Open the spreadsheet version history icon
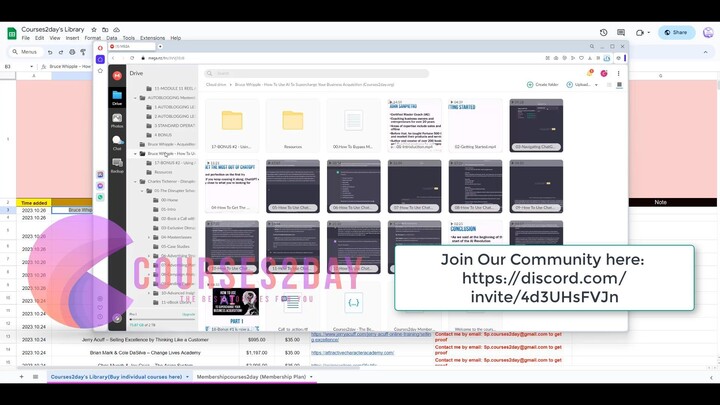 [x=604, y=32]
